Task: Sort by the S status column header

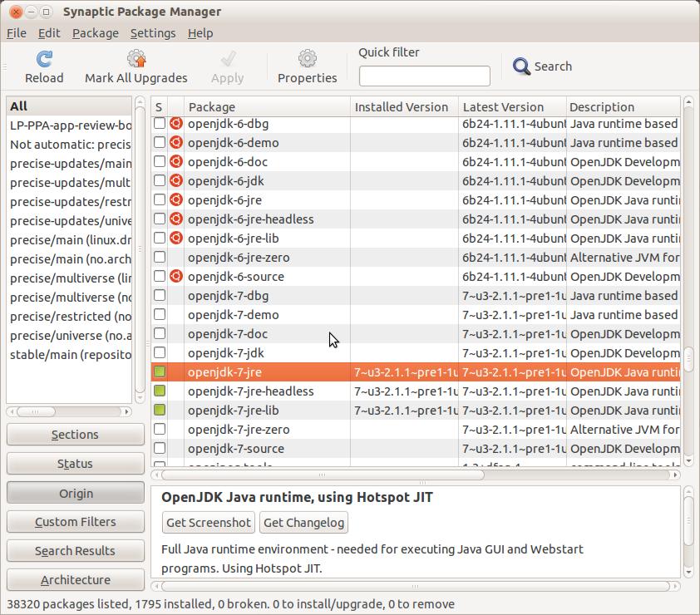Action: tap(159, 107)
